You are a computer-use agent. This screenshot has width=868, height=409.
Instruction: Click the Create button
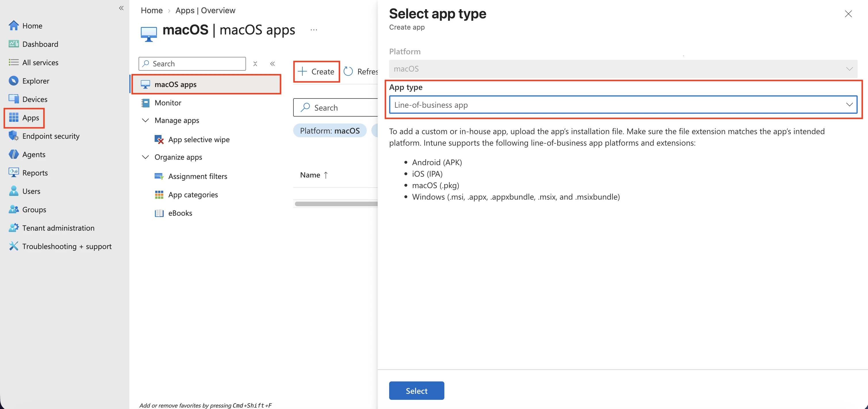coord(316,71)
